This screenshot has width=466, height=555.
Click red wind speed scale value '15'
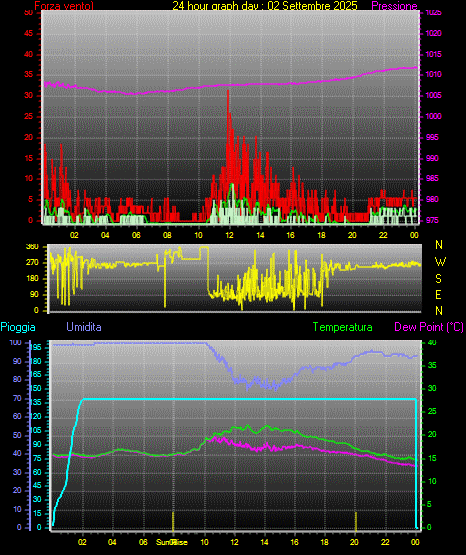coord(29,158)
